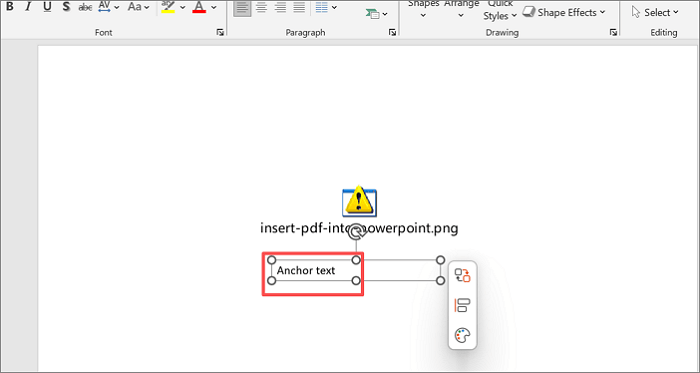
Task: Expand the columns dropdown arrow
Action: point(334,7)
